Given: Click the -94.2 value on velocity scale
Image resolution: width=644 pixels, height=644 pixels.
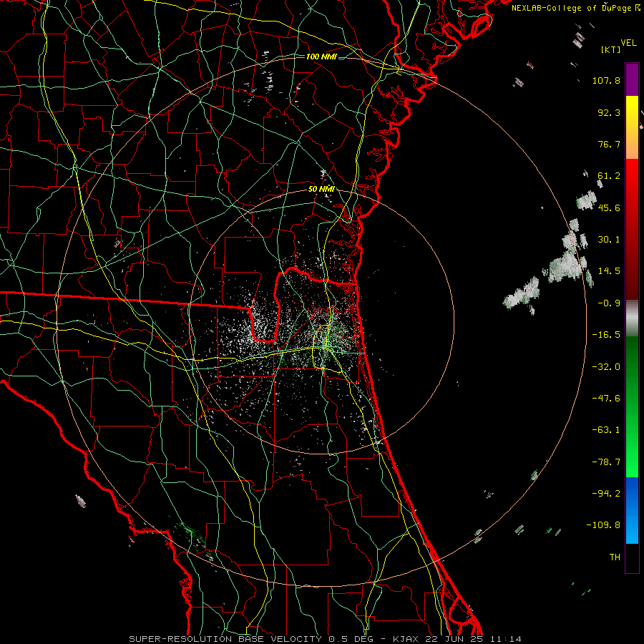Looking at the screenshot, I should click(x=606, y=493).
